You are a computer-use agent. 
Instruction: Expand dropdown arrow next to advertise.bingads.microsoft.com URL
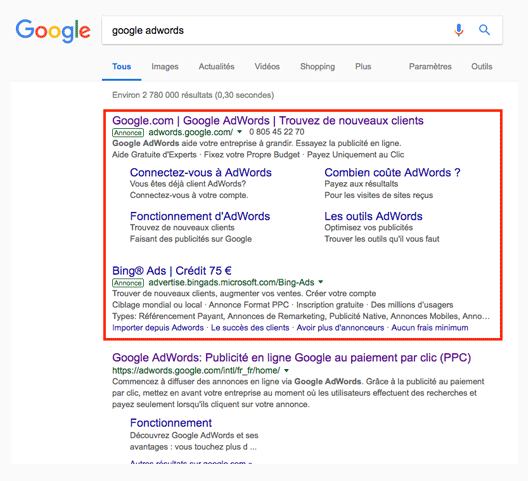(x=321, y=282)
